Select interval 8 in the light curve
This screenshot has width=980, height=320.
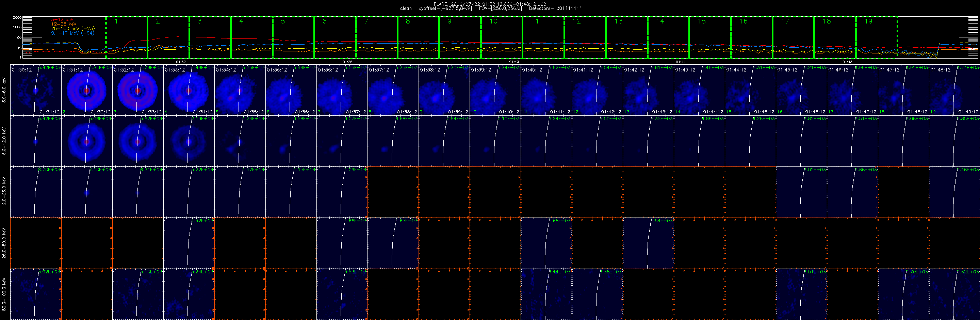(x=419, y=38)
